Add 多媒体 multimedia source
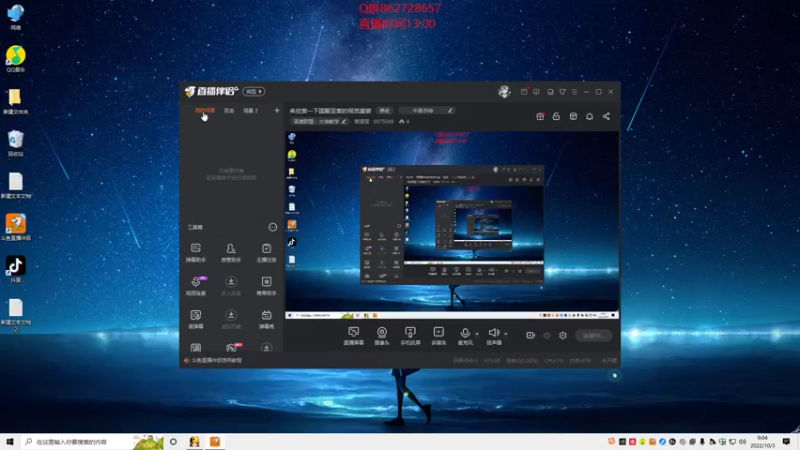The height and width of the screenshot is (450, 800). [438, 336]
